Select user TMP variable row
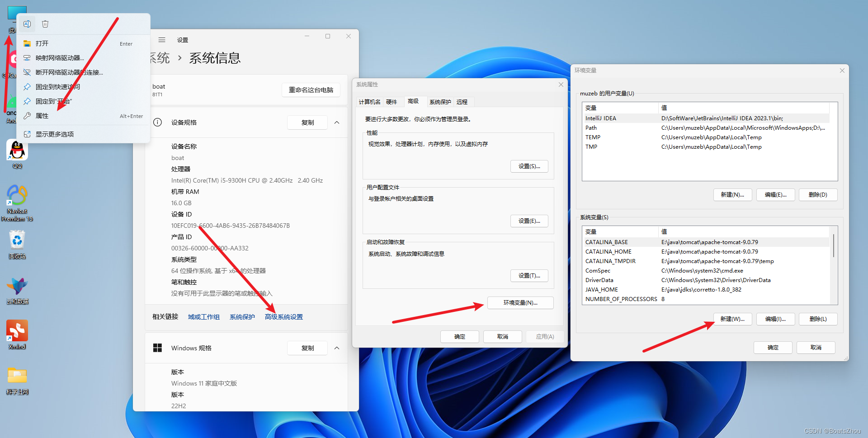 tap(706, 147)
